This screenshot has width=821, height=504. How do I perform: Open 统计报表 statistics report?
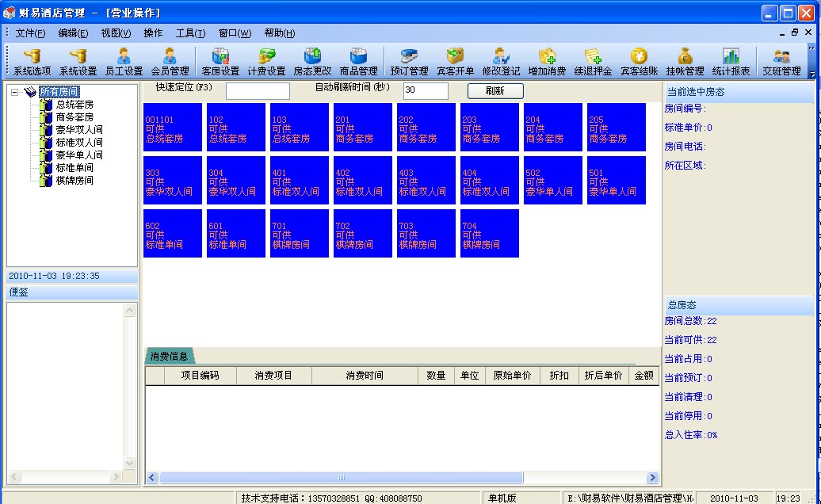731,62
